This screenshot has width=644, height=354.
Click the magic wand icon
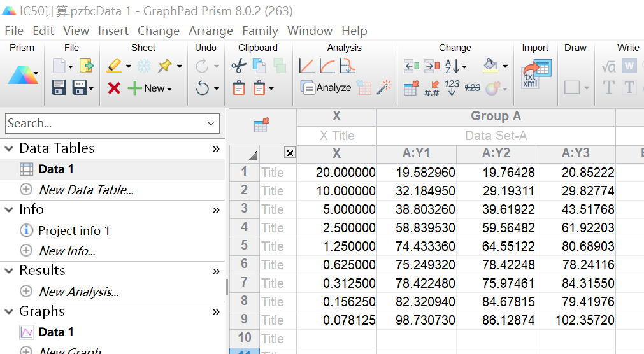pos(385,87)
